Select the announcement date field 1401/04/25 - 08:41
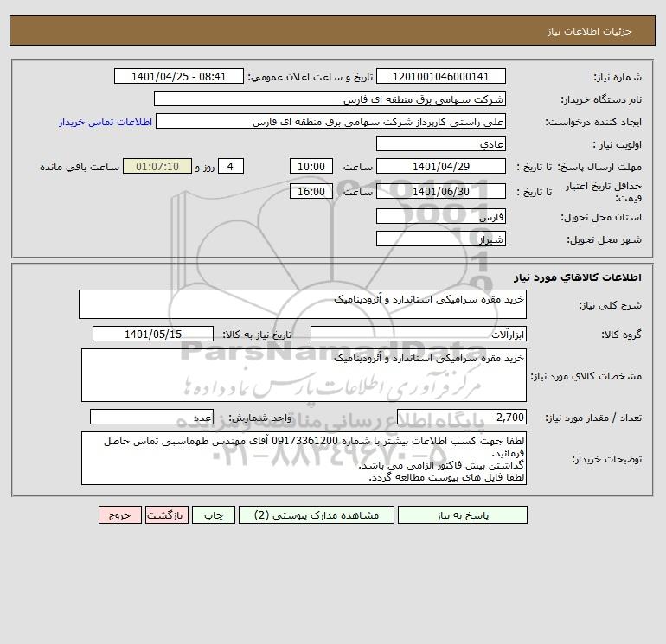This screenshot has width=666, height=644. coord(179,76)
